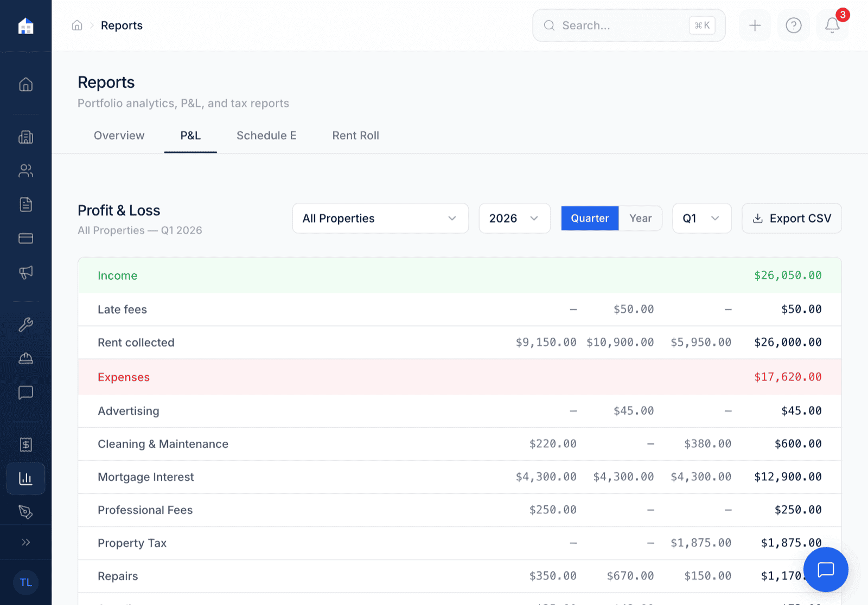Open the properties building icon in sidebar
Image resolution: width=868 pixels, height=605 pixels.
(25, 137)
